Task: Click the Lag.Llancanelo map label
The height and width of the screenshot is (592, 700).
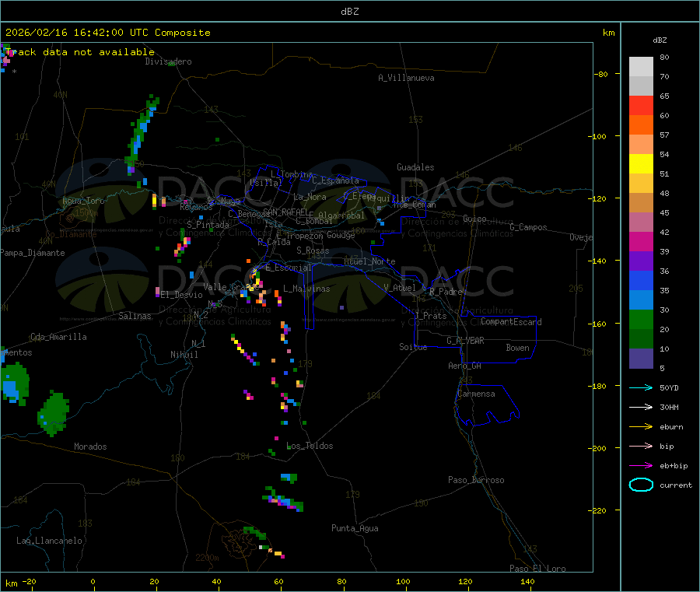Action: [50, 541]
